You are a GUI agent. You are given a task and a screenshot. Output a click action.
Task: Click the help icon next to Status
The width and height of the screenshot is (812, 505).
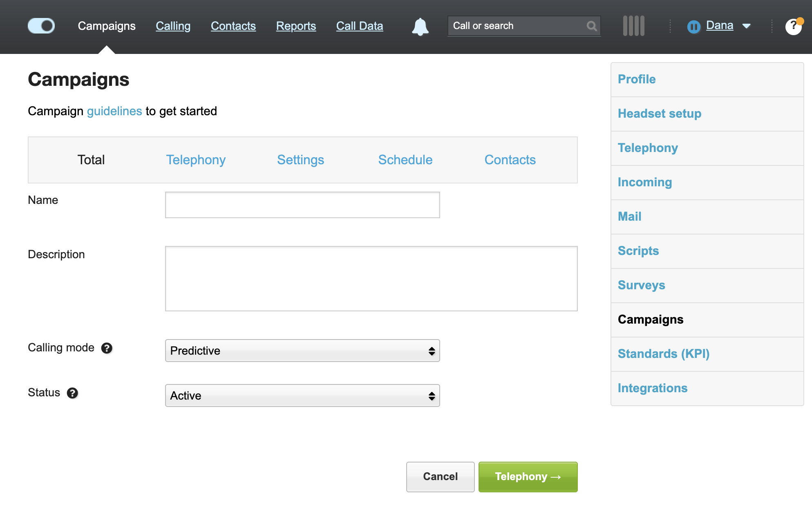72,393
